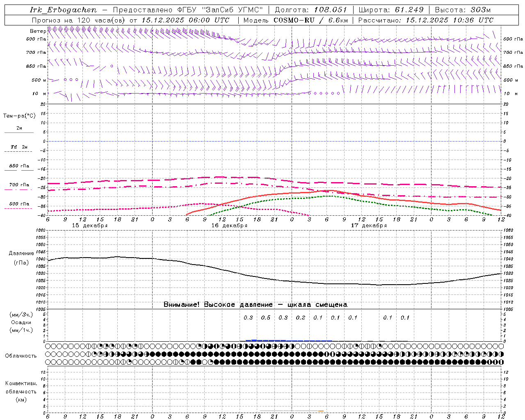Click the Ветер wind panel label
The width and height of the screenshot is (525, 420).
click(38, 31)
